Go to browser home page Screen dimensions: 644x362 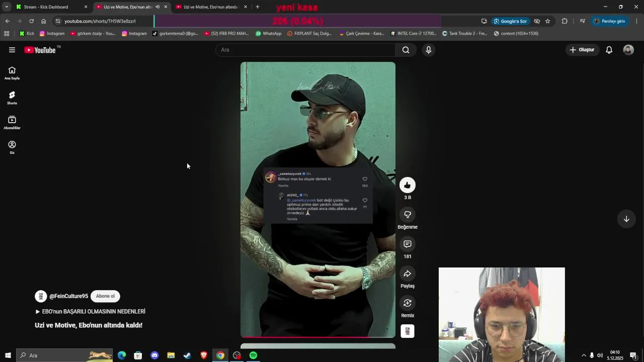(x=43, y=21)
